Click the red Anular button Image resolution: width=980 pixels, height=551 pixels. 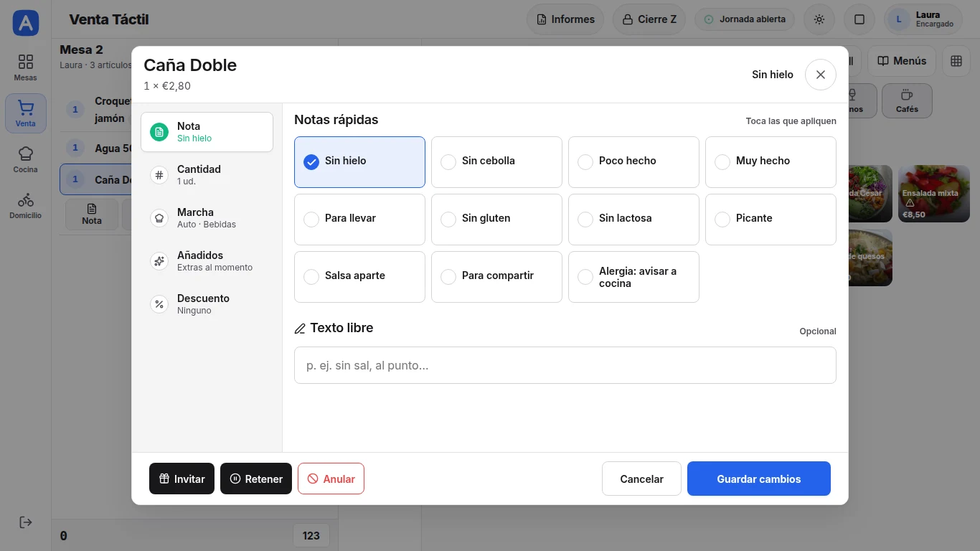coord(331,479)
